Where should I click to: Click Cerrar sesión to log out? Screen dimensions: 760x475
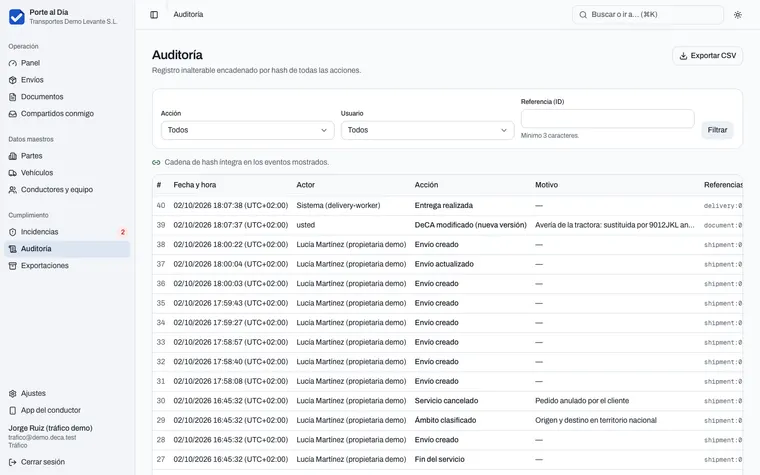coord(67,462)
